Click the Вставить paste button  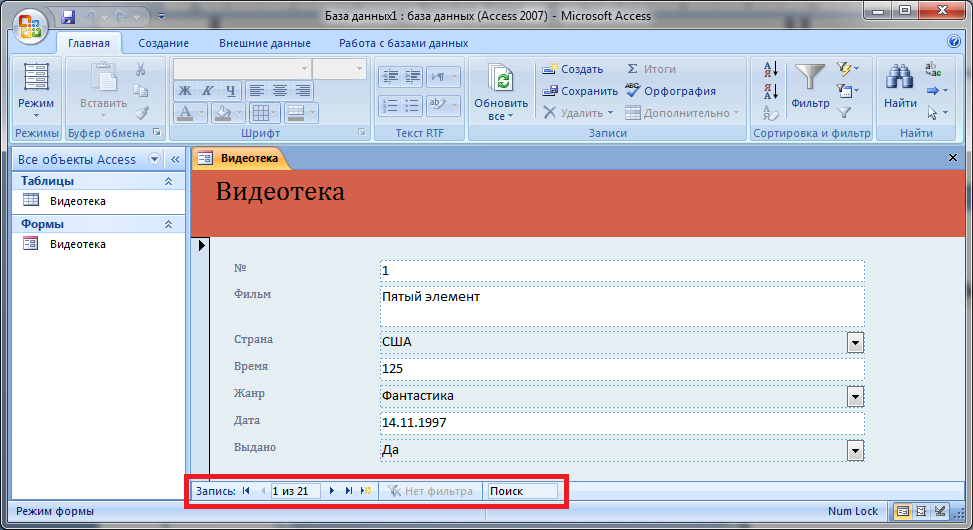(x=103, y=91)
